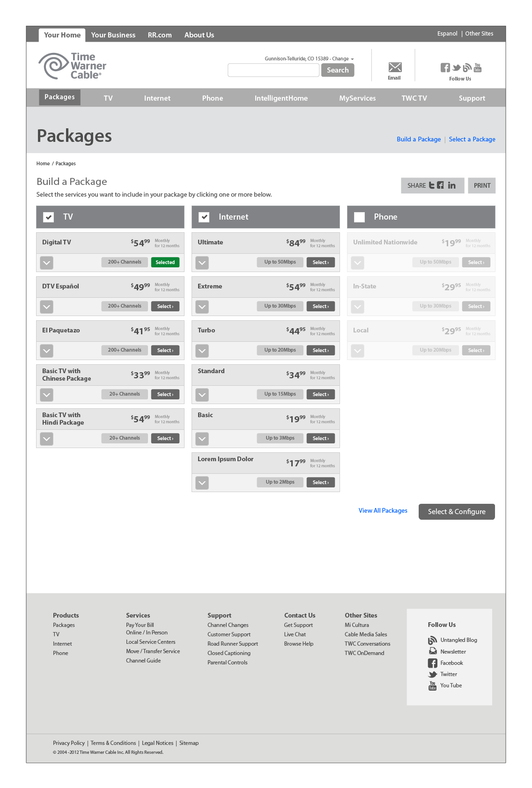Expand DTV Español package details
532x788 pixels.
point(46,307)
